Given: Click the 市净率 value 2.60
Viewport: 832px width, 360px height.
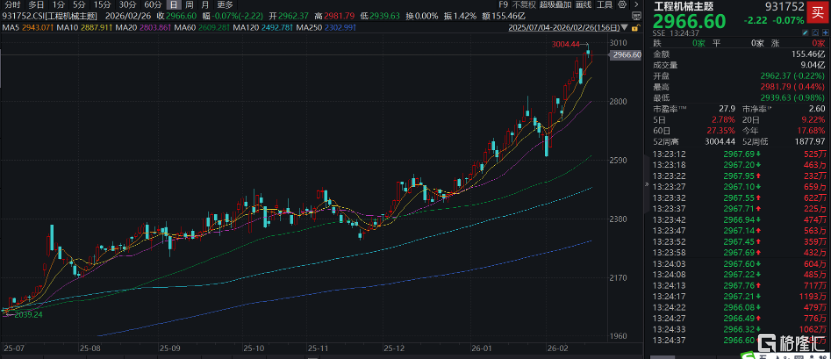Looking at the screenshot, I should (x=817, y=108).
